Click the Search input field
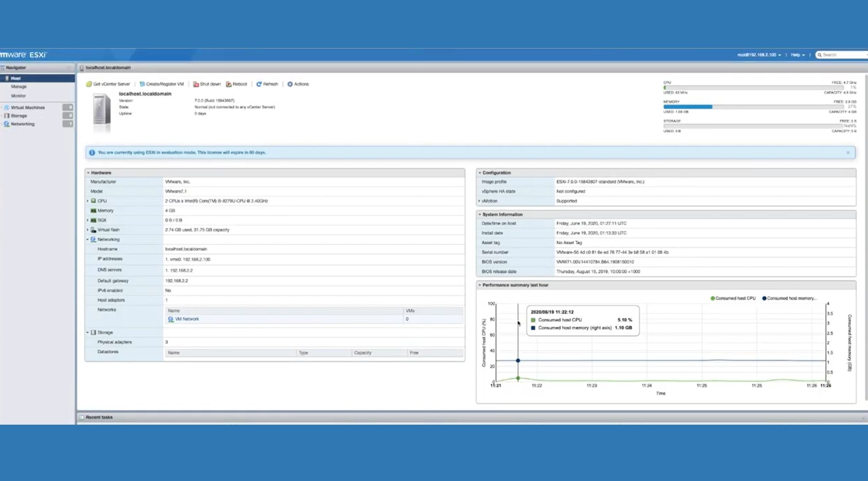 coord(843,55)
